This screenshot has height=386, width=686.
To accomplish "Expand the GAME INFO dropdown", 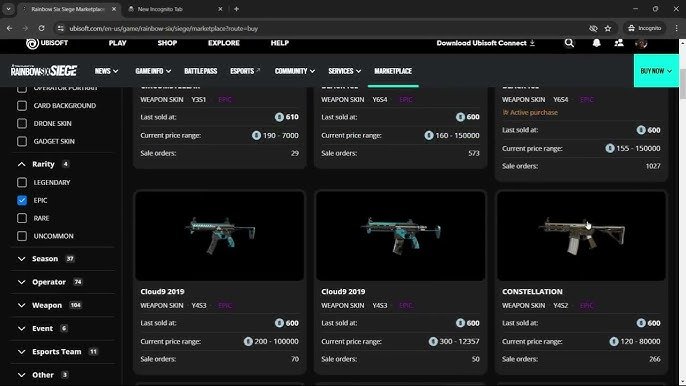I will point(153,71).
